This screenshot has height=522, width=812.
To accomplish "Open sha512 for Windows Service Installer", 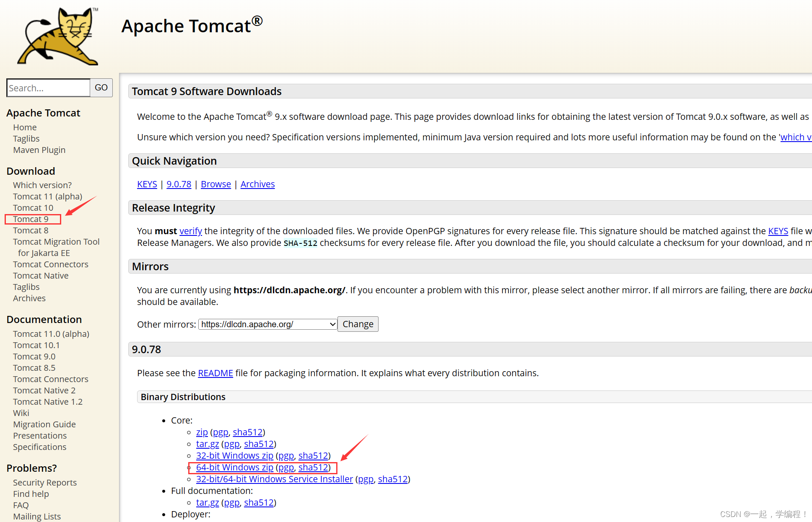I will tap(393, 479).
